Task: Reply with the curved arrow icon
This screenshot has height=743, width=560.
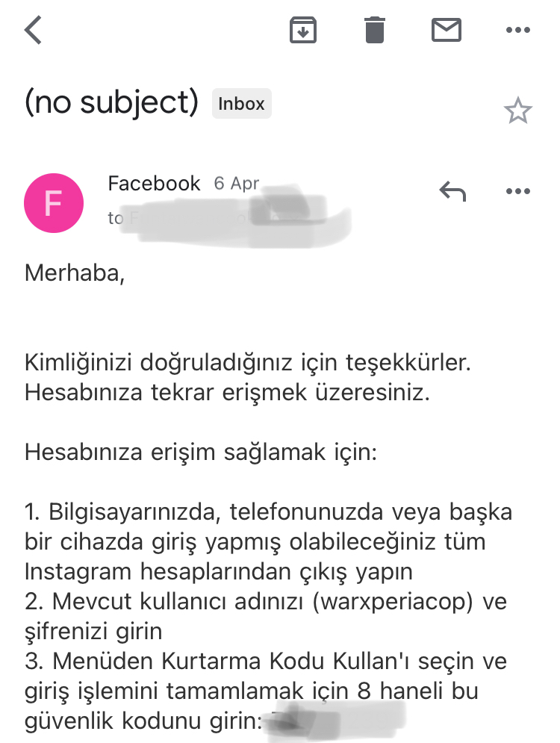Action: (452, 192)
